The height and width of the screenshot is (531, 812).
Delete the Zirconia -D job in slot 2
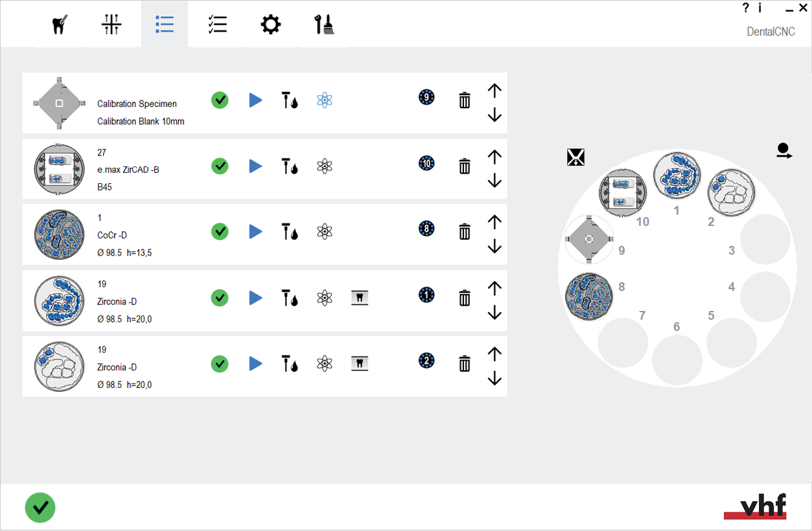[465, 364]
